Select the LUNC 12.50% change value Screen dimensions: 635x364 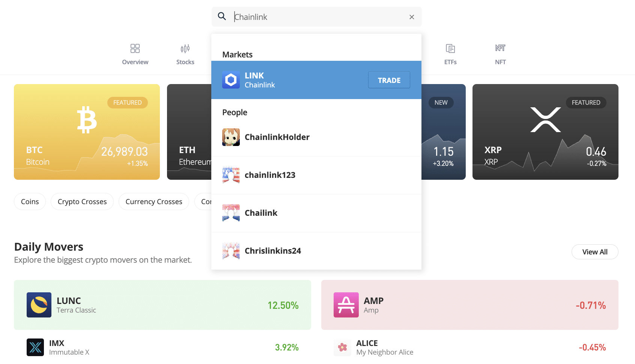[283, 305]
